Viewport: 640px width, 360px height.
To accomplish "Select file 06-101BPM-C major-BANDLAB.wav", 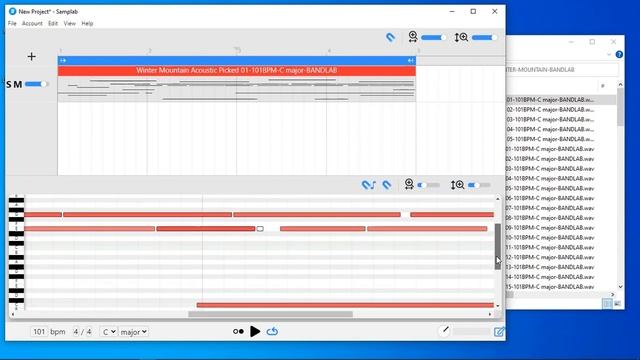I will click(x=550, y=198).
